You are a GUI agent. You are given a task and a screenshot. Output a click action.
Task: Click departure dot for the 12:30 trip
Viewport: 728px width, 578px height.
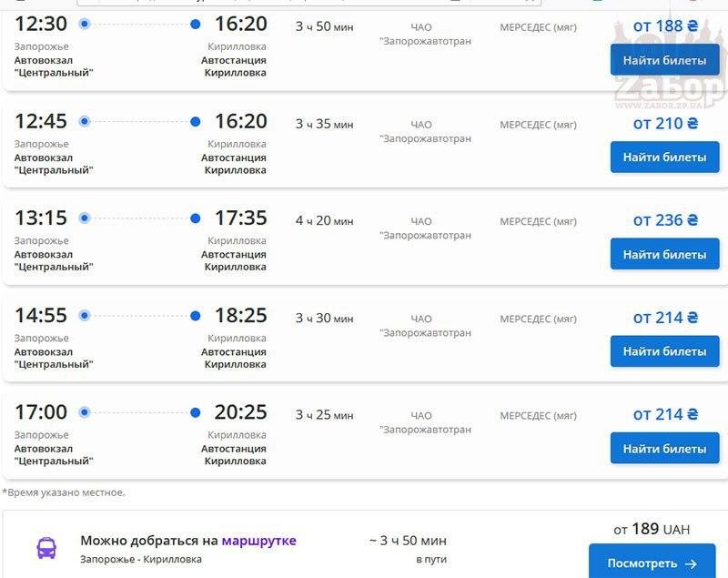pyautogui.click(x=85, y=24)
